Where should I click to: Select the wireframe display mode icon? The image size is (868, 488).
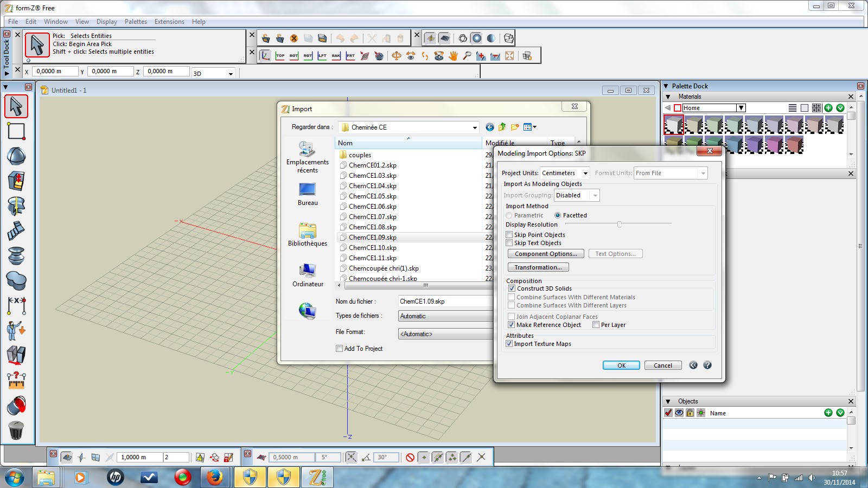463,38
